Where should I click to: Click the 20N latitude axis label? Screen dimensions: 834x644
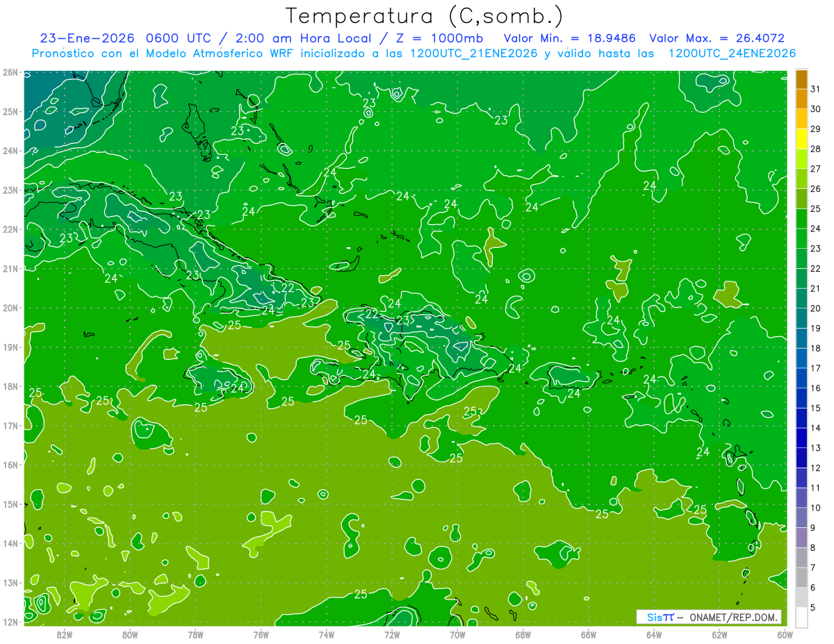(x=10, y=308)
